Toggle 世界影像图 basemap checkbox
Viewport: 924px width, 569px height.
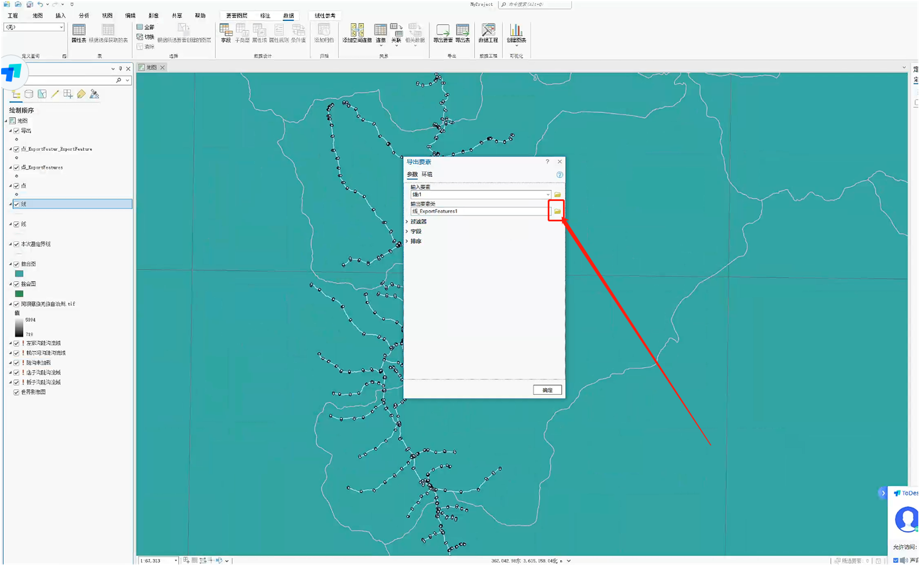(x=16, y=392)
